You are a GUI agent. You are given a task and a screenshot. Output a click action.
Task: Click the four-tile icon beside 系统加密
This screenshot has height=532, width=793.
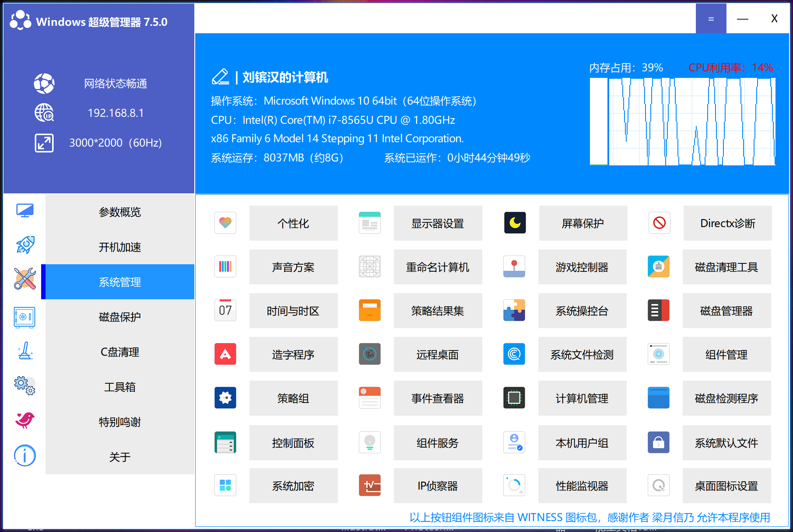click(x=225, y=485)
